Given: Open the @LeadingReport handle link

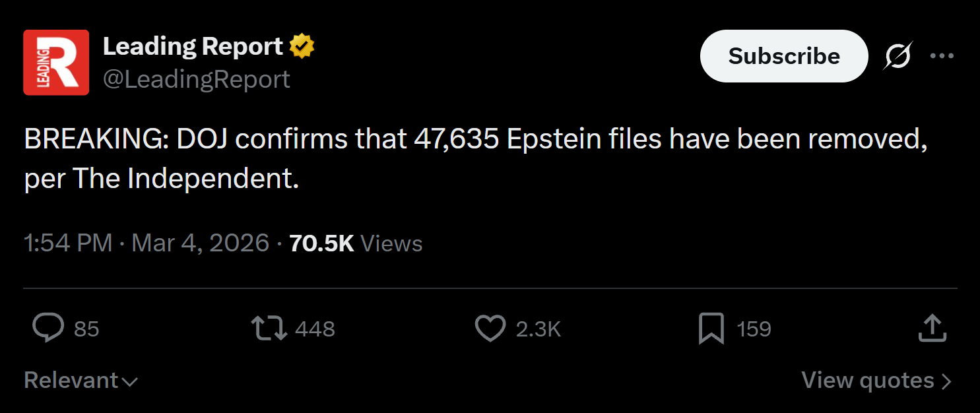Looking at the screenshot, I should coord(197,79).
